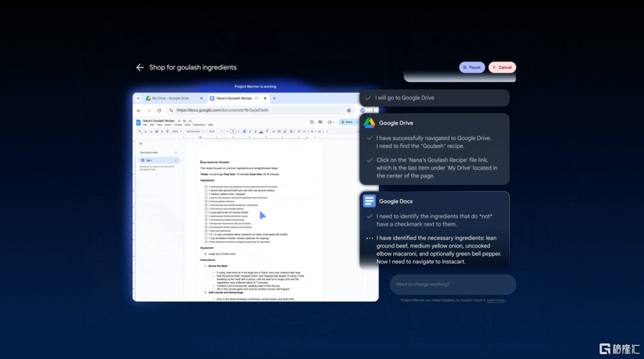Open the browser tab search dropdown
The width and height of the screenshot is (644, 359).
[138, 99]
